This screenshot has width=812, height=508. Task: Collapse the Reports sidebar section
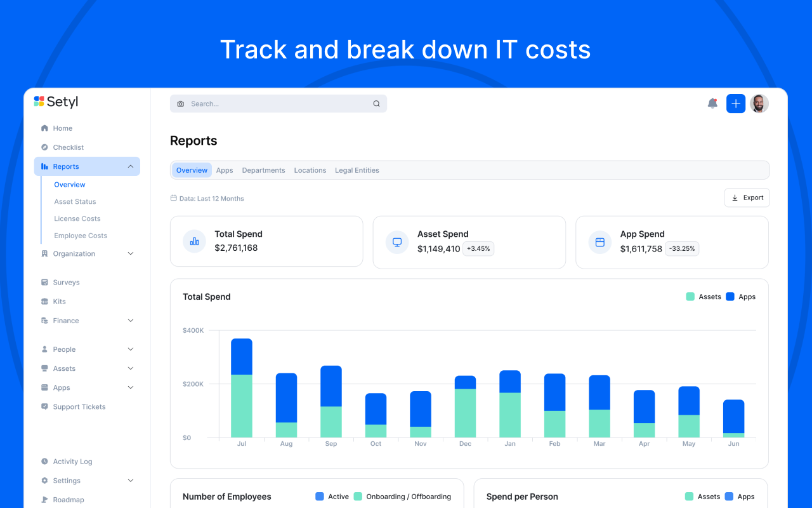130,166
